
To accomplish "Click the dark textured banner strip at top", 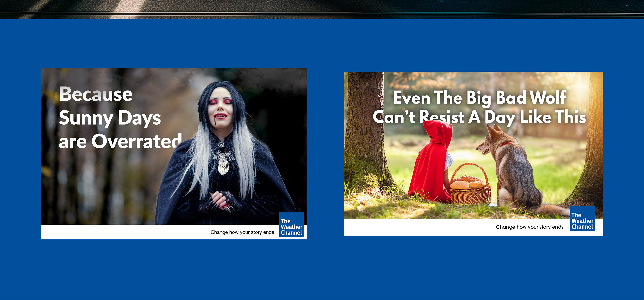I will click(x=322, y=9).
